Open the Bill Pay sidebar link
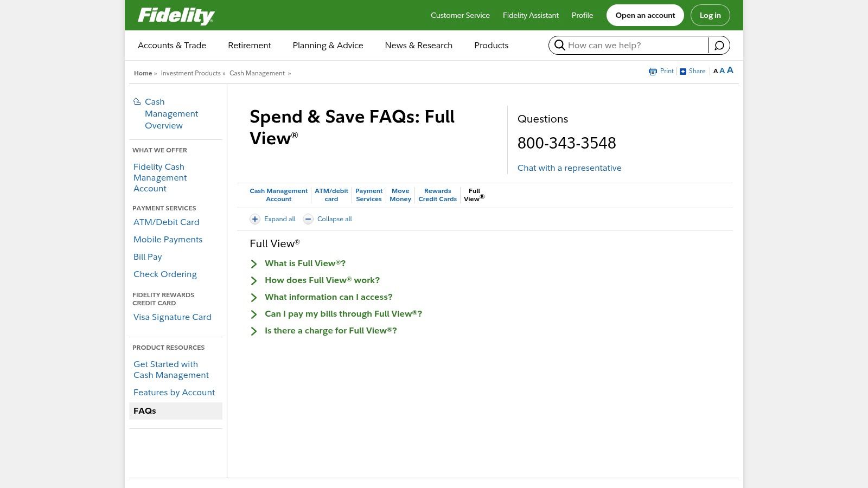Viewport: 868px width, 488px height. tap(148, 257)
